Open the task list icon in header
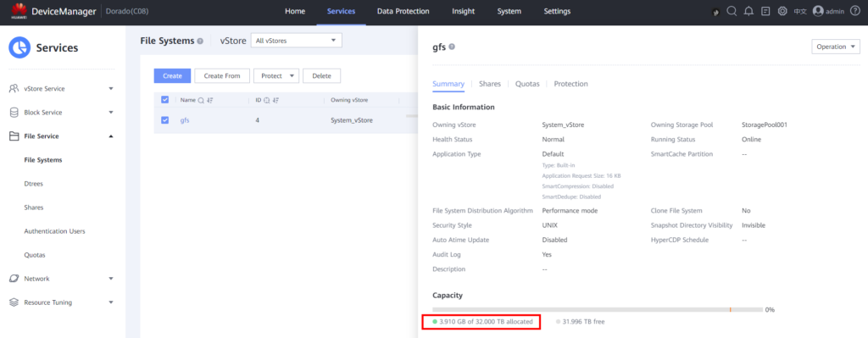868x338 pixels. tap(765, 11)
